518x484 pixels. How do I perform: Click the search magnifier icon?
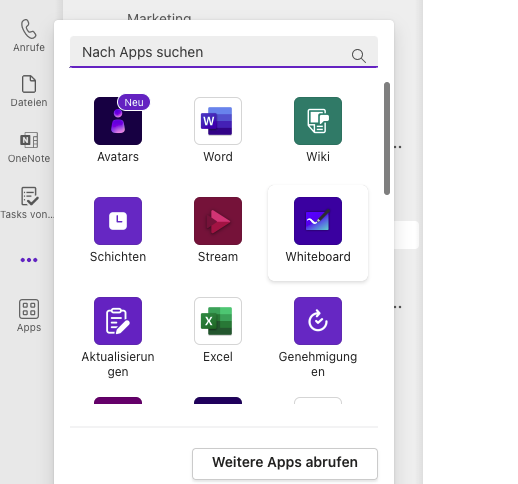(359, 56)
